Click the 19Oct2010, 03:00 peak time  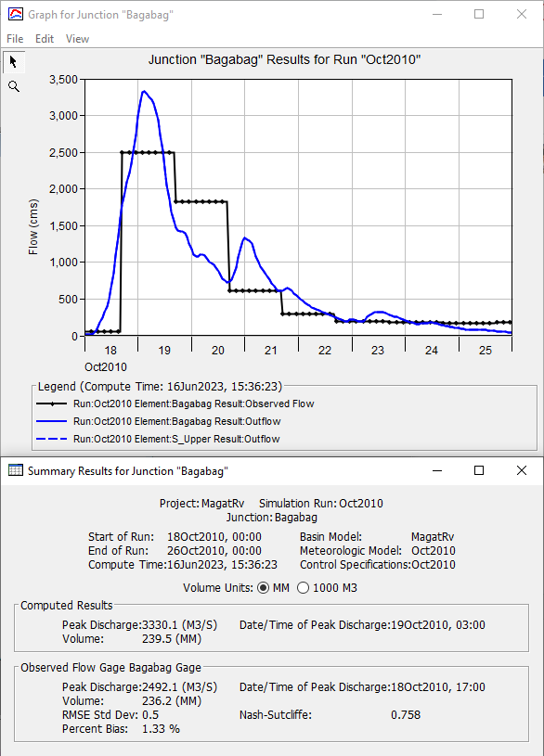438,625
